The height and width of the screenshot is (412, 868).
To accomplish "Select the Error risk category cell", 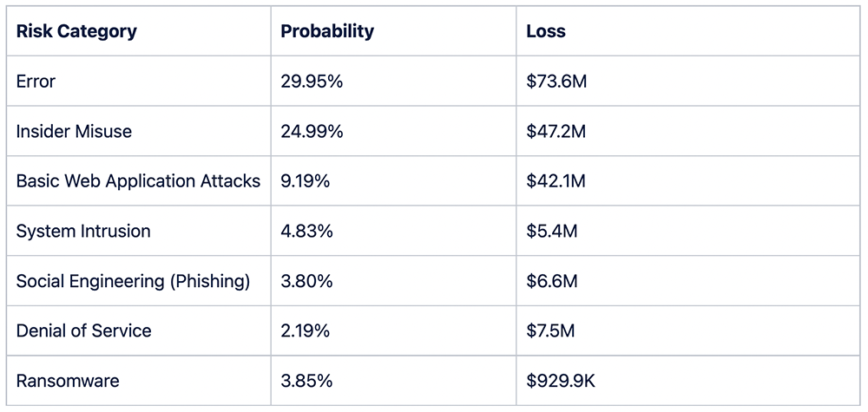I will point(36,82).
